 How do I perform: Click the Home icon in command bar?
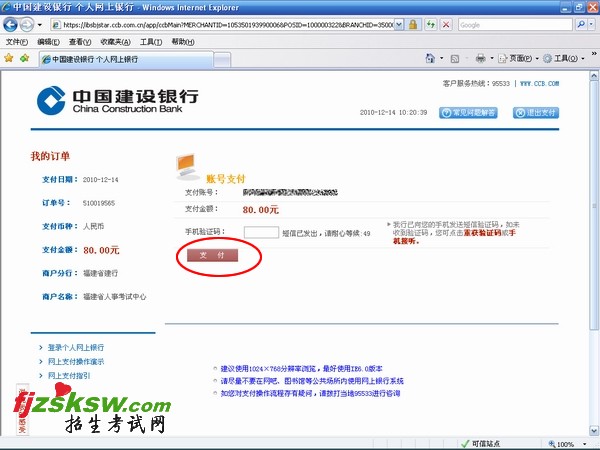pos(431,58)
